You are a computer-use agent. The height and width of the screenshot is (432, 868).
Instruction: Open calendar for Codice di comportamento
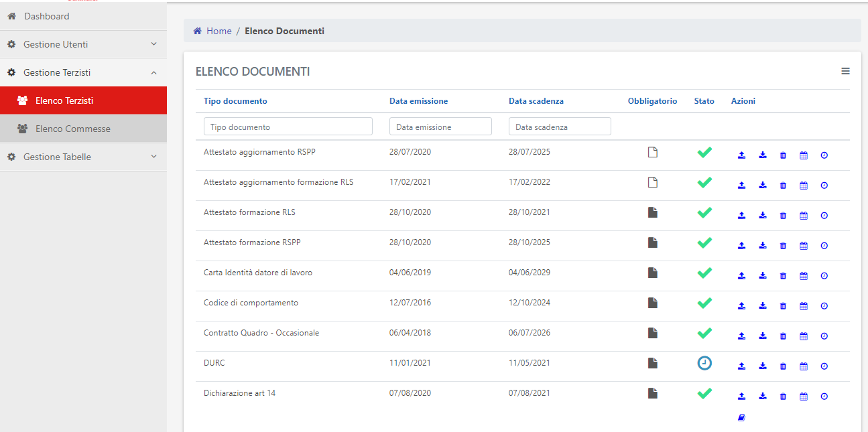pos(804,306)
